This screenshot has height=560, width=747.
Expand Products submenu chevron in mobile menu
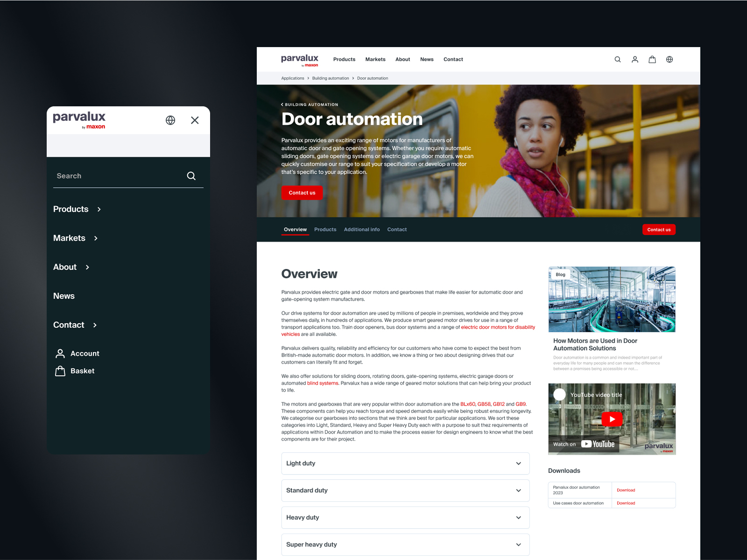tap(99, 210)
